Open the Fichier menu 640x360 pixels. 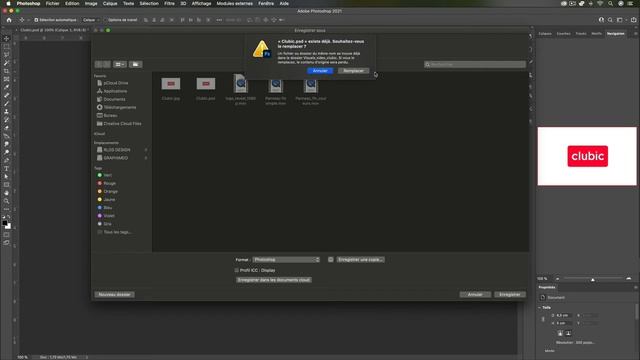(x=52, y=3)
